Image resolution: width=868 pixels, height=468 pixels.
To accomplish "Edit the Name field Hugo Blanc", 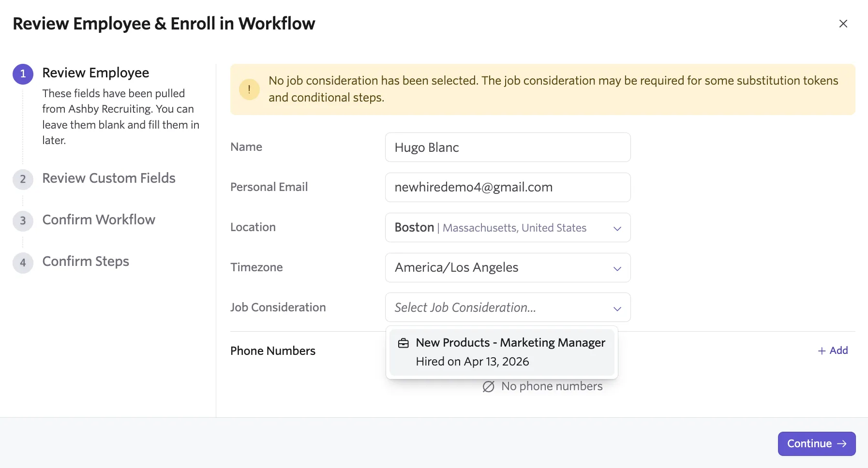I will (508, 147).
